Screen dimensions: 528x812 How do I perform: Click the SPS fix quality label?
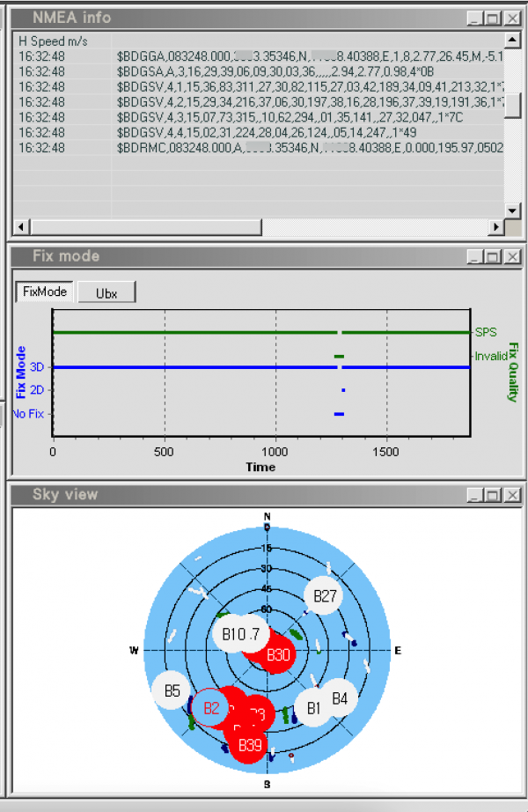coord(486,333)
